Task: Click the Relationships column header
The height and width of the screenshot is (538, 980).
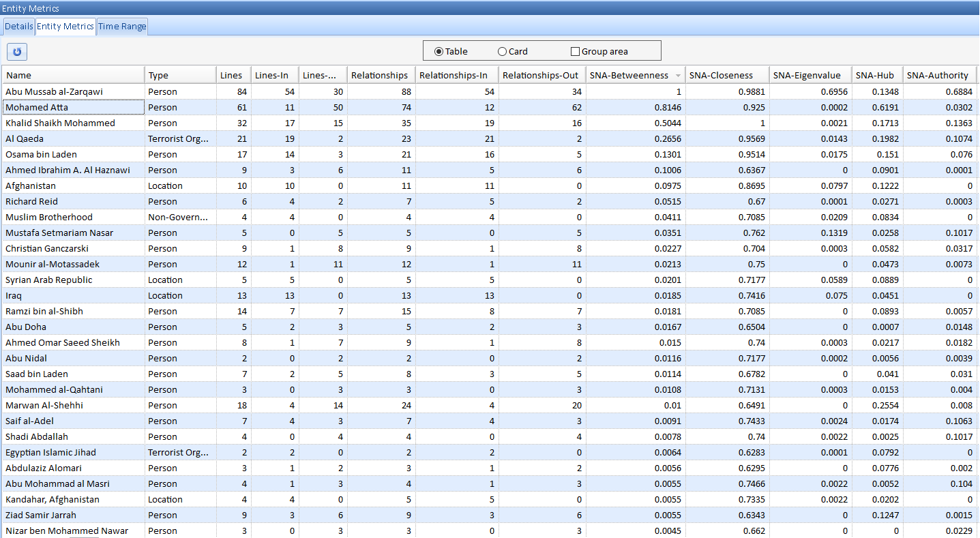Action: 380,75
